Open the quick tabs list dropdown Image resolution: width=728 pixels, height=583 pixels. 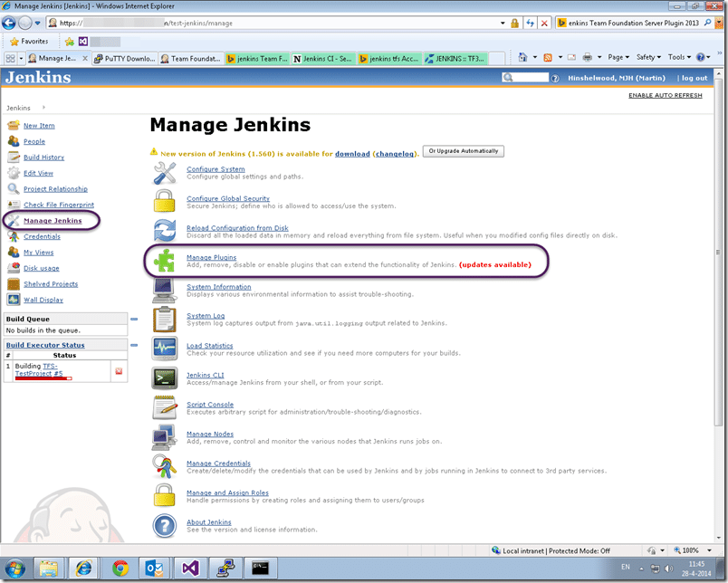[x=21, y=59]
